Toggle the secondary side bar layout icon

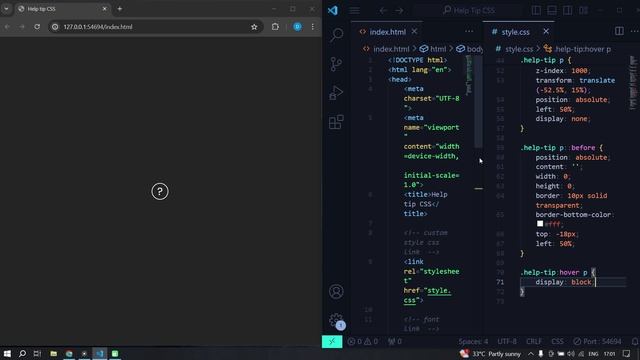click(x=568, y=10)
